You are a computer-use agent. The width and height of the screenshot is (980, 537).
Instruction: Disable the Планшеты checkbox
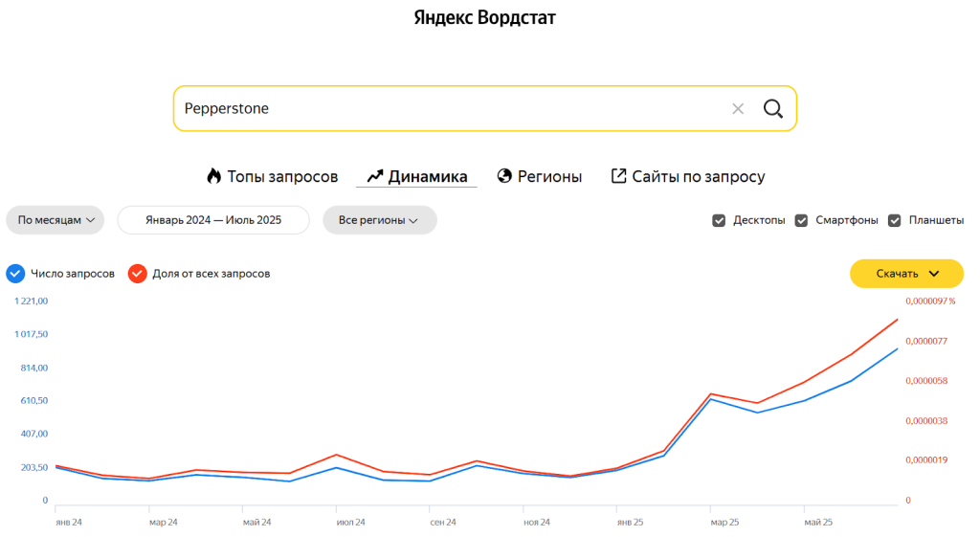point(895,220)
